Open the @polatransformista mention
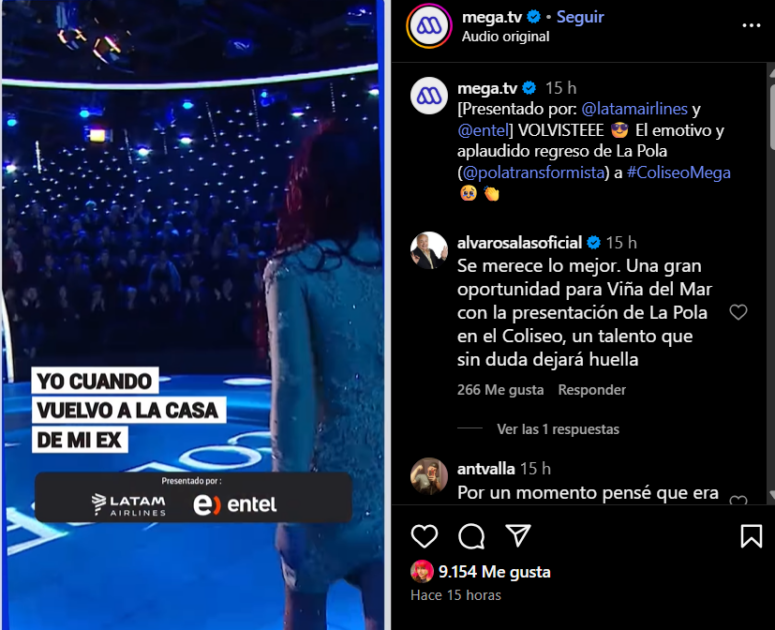The image size is (775, 630). coord(533,172)
